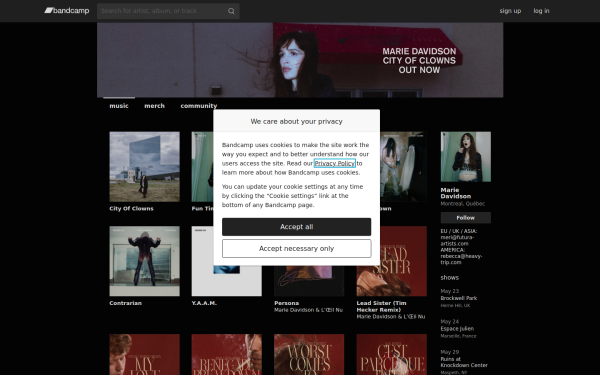Open the Privacy Policy link
Image resolution: width=600 pixels, height=375 pixels.
(334, 163)
